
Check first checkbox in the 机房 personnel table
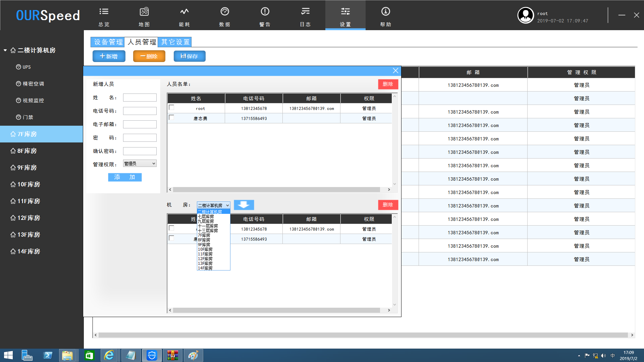172,228
